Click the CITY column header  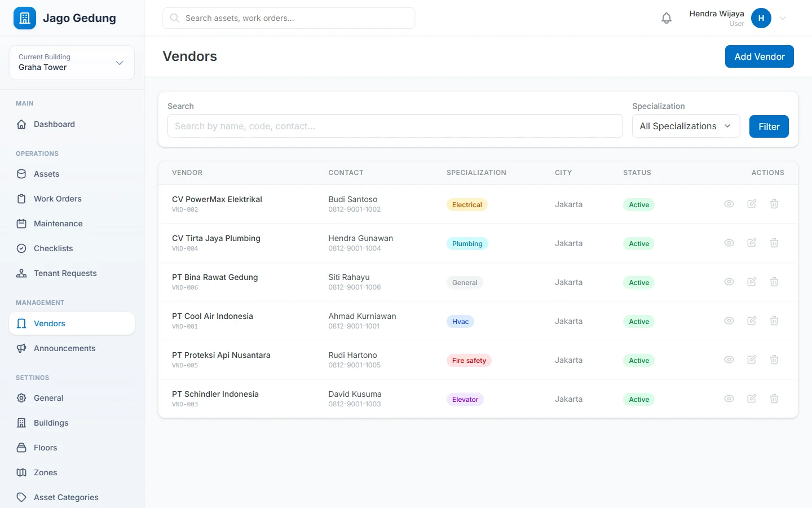563,173
